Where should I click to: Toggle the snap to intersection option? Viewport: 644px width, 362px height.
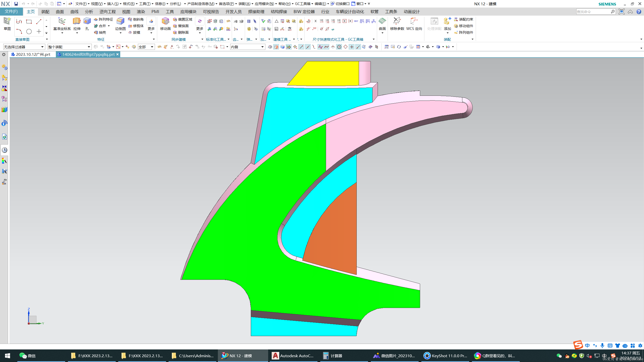[333, 47]
